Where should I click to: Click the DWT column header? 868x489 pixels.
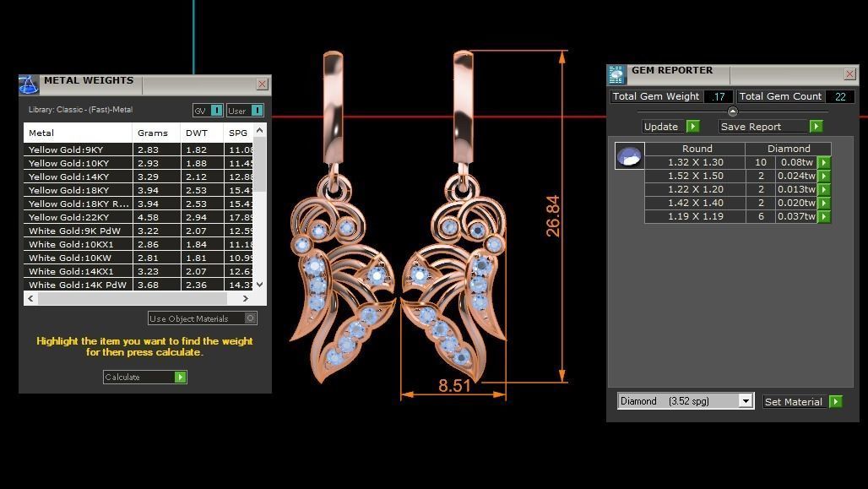tap(202, 133)
